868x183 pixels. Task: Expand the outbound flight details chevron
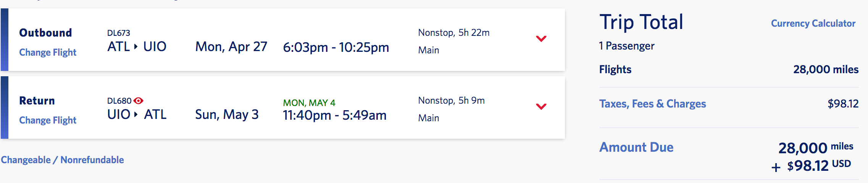tap(541, 39)
